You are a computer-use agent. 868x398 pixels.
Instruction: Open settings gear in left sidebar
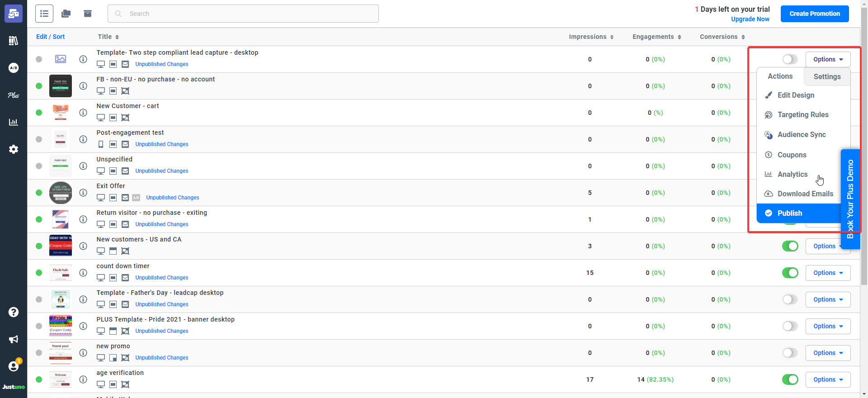pos(14,149)
